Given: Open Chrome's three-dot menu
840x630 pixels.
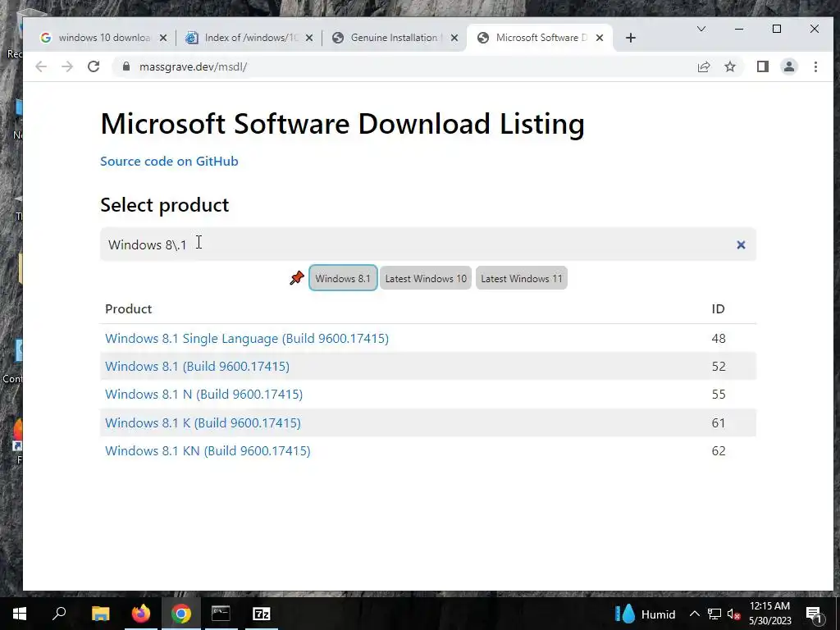Looking at the screenshot, I should 815,66.
